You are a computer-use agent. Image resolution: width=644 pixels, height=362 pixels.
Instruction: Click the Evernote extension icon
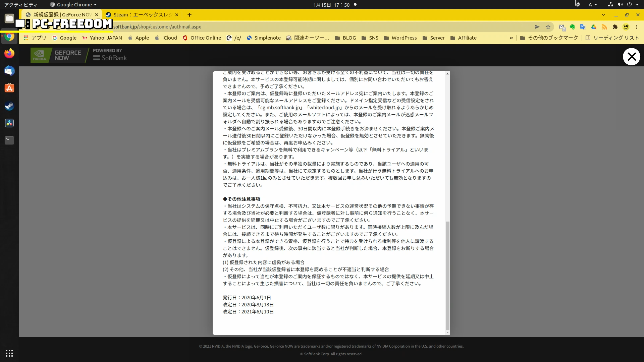572,27
